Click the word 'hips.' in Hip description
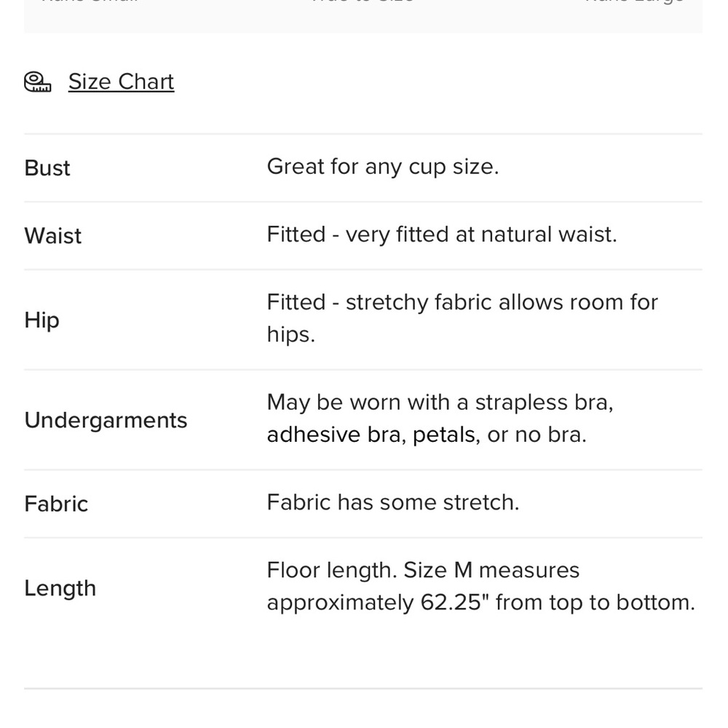The width and height of the screenshot is (728, 728). [x=291, y=335]
